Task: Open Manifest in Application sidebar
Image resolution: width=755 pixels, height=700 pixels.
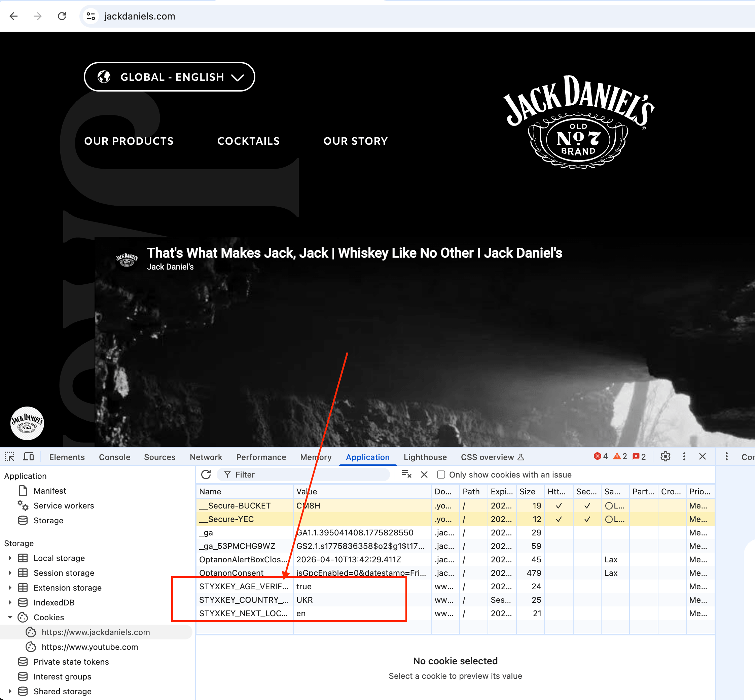Action: [49, 491]
